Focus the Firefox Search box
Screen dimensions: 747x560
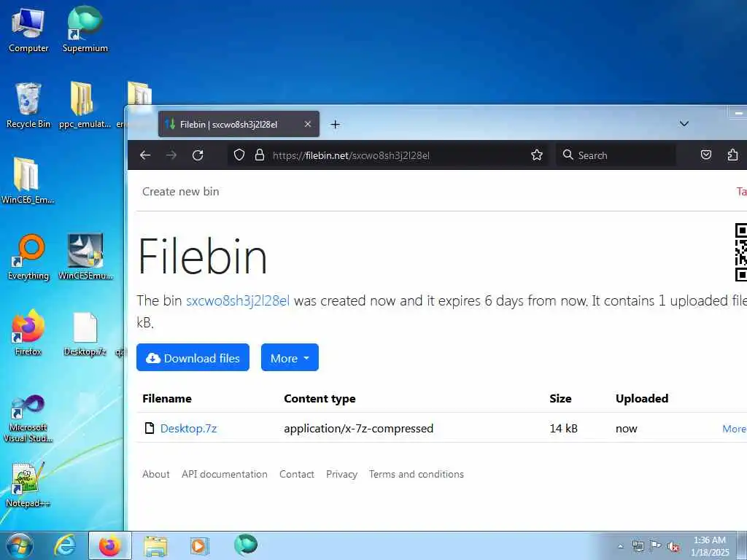click(616, 155)
